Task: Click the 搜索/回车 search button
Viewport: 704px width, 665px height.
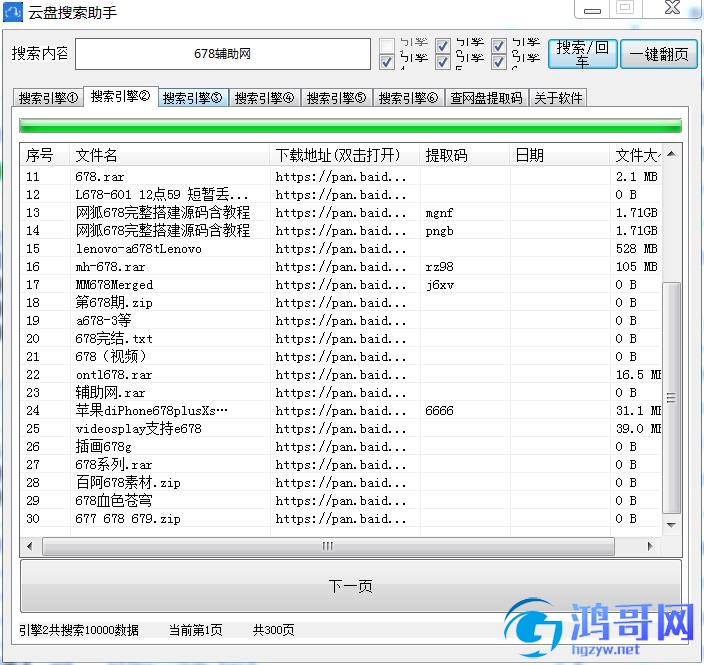Action: [x=582, y=54]
